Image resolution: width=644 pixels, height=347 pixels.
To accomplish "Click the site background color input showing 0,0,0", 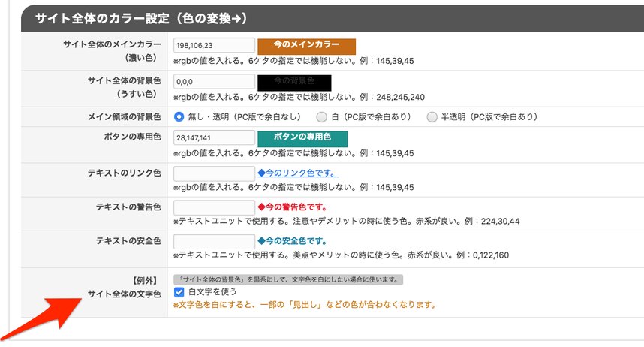I will tap(214, 81).
